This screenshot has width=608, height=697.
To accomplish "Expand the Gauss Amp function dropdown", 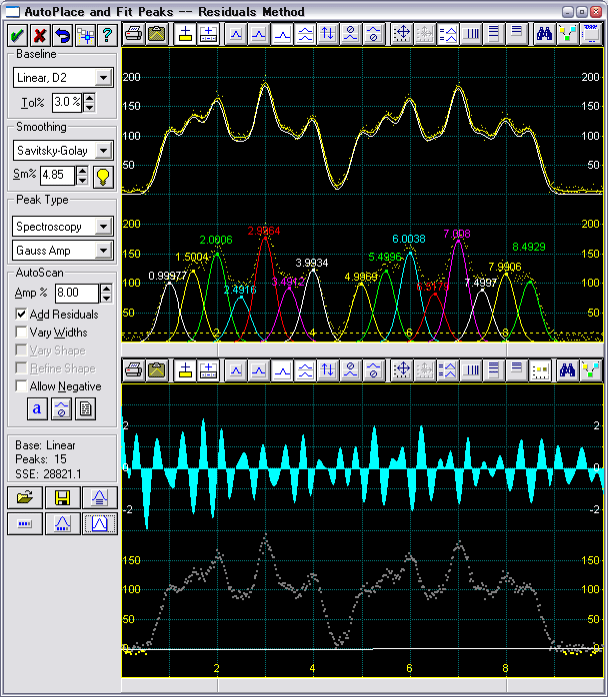I will pyautogui.click(x=104, y=250).
